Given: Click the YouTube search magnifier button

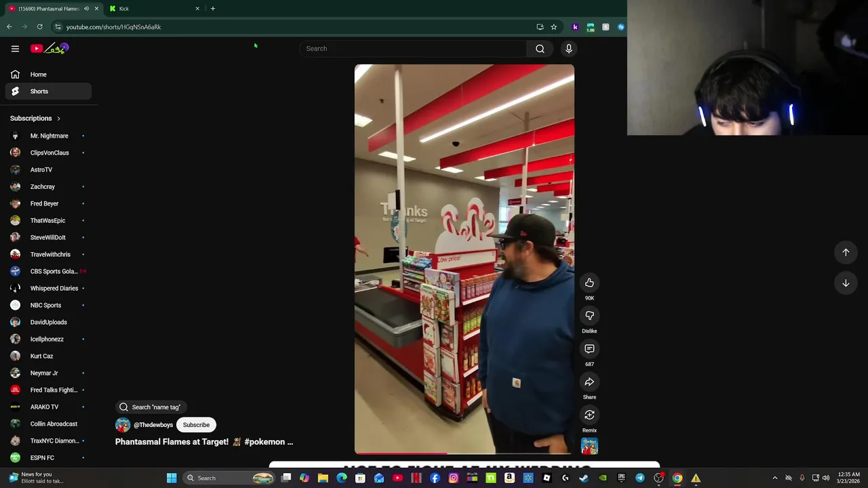Looking at the screenshot, I should 540,49.
